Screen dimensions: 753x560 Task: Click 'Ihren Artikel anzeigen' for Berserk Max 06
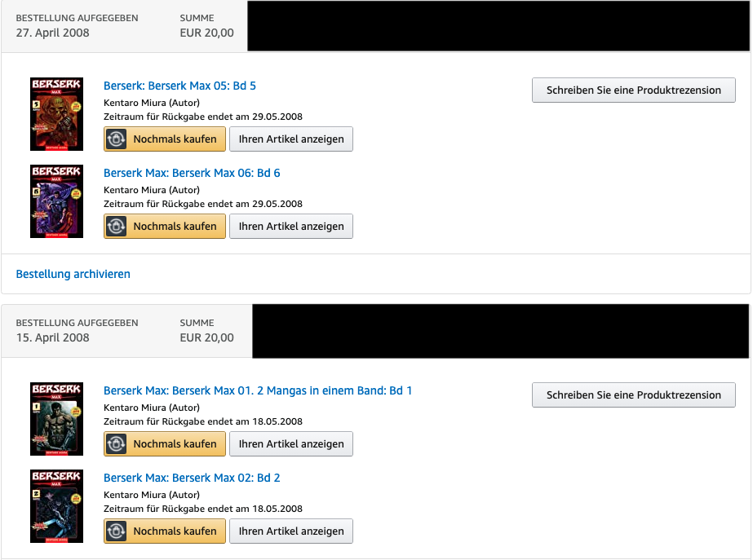point(291,227)
